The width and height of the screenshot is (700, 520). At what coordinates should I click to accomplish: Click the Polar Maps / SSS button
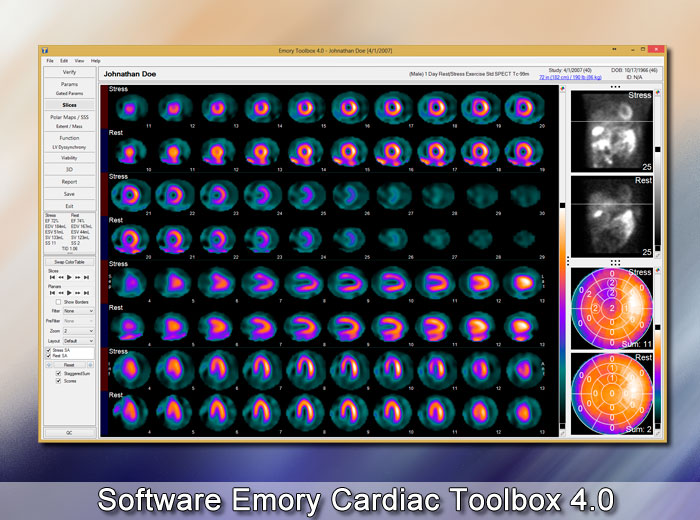pos(70,117)
